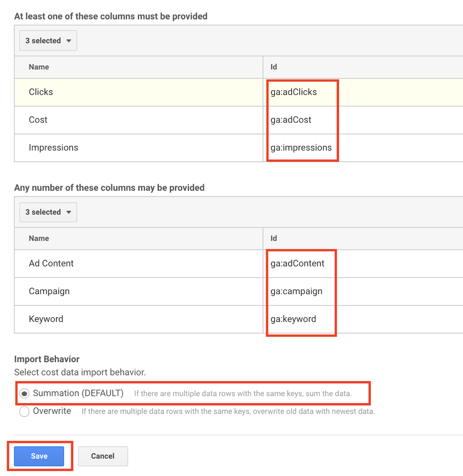The image size is (463, 476).
Task: Click the Id header in optional columns table
Action: pyautogui.click(x=274, y=238)
